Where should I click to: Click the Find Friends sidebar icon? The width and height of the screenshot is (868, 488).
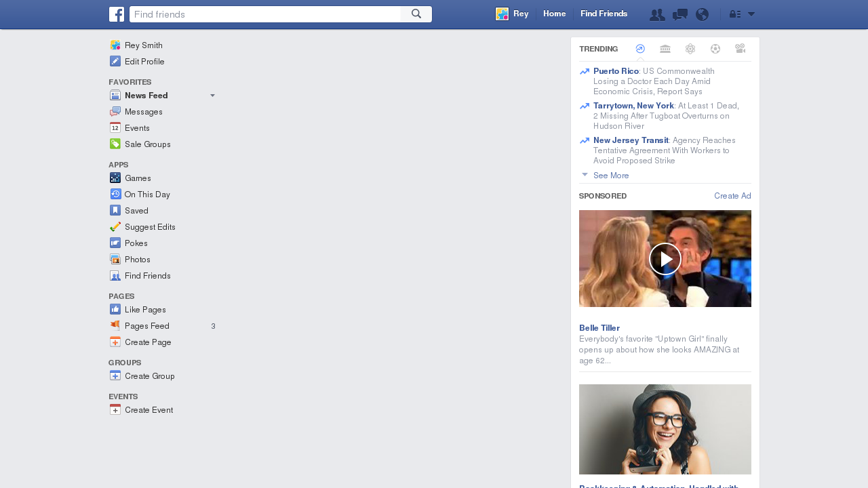coord(115,276)
